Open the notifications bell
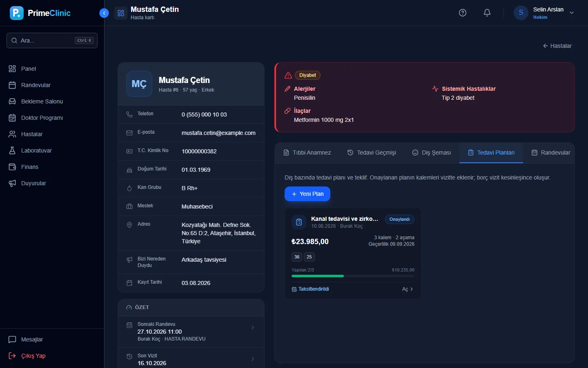 click(487, 13)
